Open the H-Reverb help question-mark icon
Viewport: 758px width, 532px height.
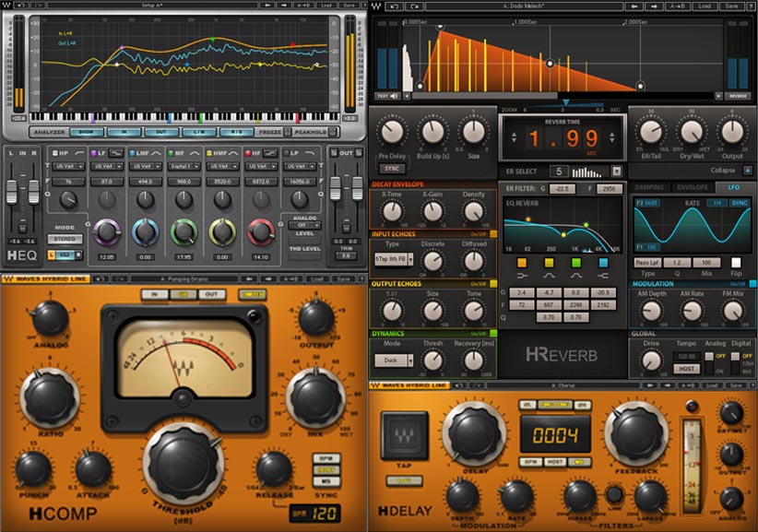pyautogui.click(x=751, y=6)
